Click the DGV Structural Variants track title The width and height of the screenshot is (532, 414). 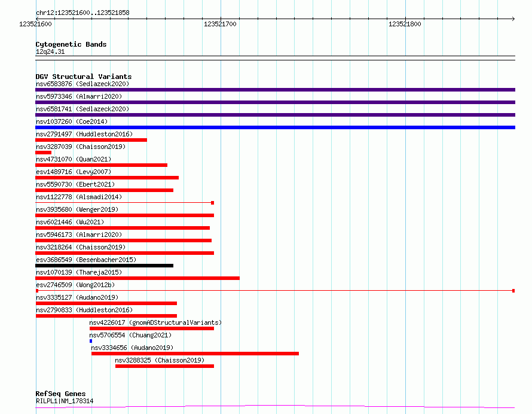pyautogui.click(x=84, y=77)
